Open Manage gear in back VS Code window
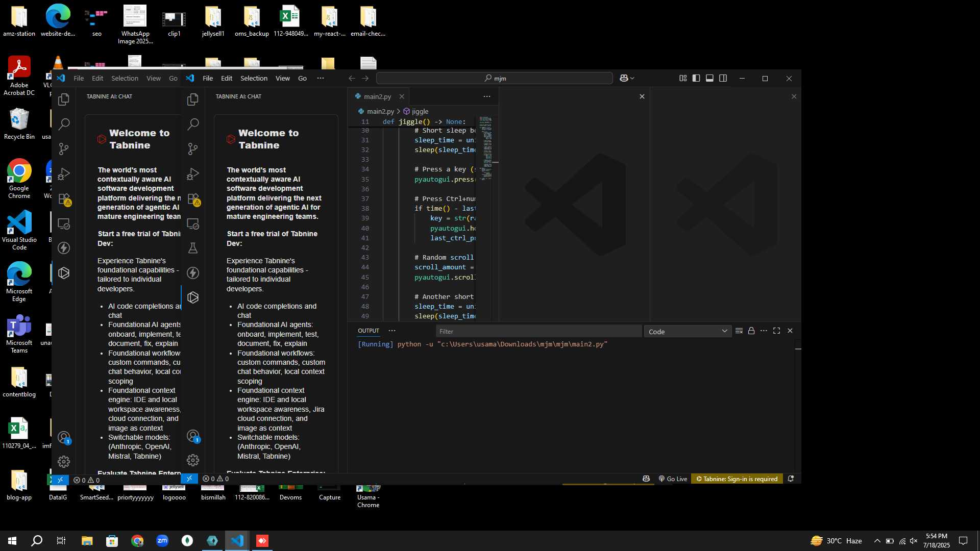This screenshot has height=551, width=980. coord(64,462)
